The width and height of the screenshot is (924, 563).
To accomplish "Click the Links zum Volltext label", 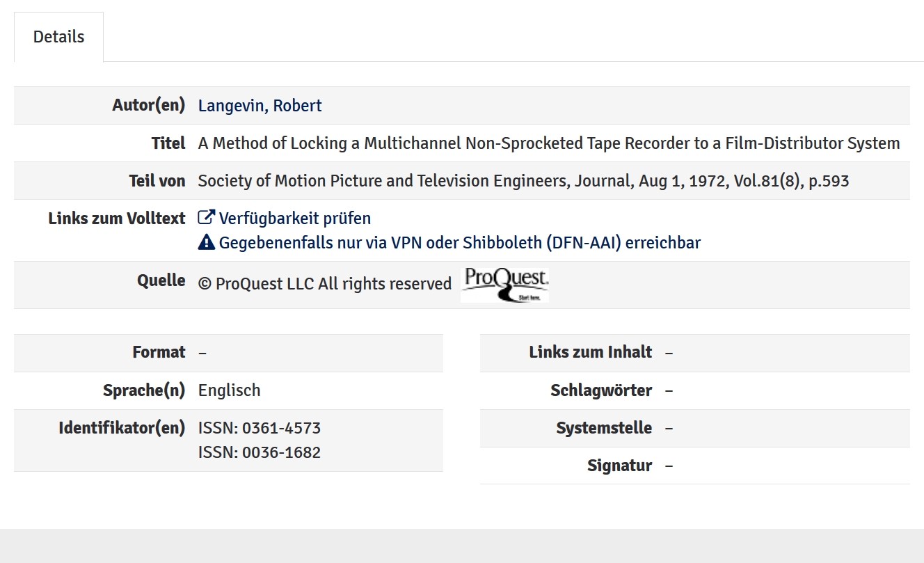I will [117, 219].
